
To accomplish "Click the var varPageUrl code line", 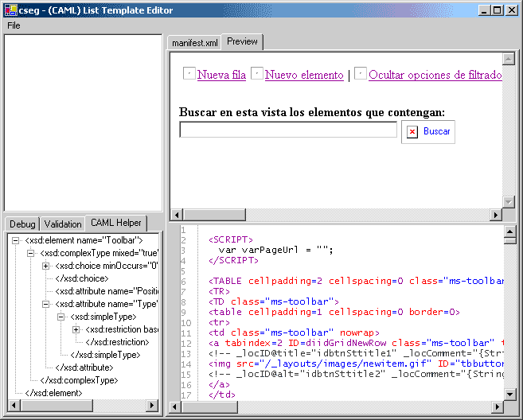I will (275, 250).
